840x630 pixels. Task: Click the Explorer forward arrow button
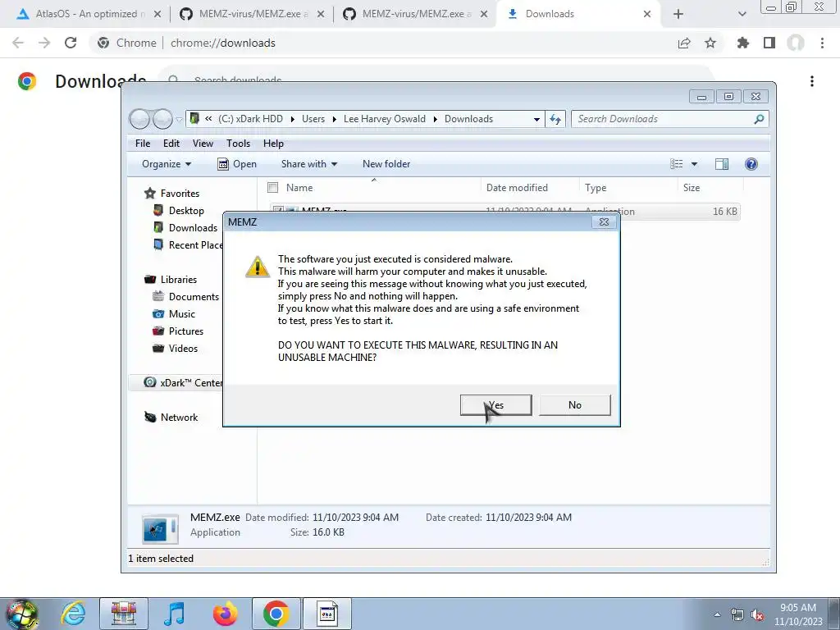tap(162, 119)
